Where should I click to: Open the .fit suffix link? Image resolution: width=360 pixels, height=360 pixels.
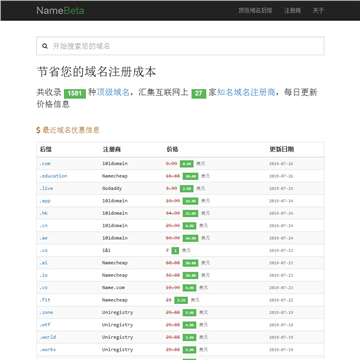(45, 300)
